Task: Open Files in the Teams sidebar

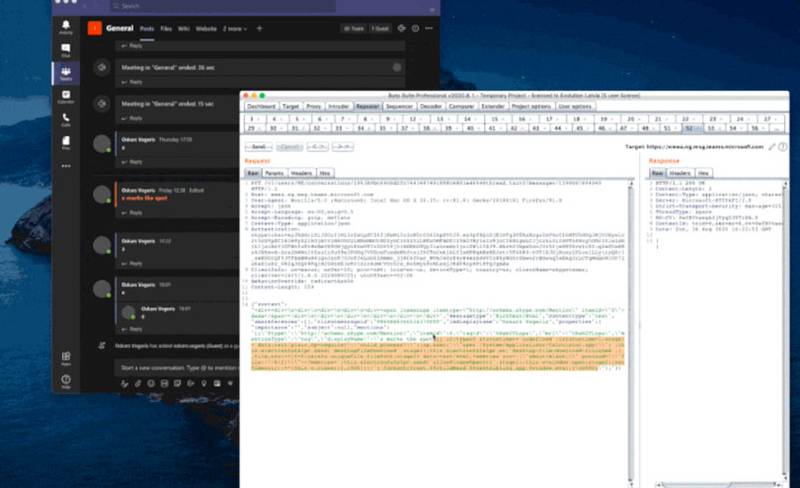Action: (66, 143)
